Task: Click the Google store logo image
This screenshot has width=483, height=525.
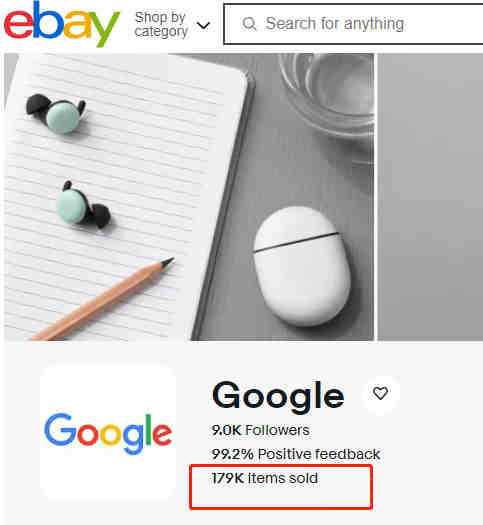Action: click(108, 434)
